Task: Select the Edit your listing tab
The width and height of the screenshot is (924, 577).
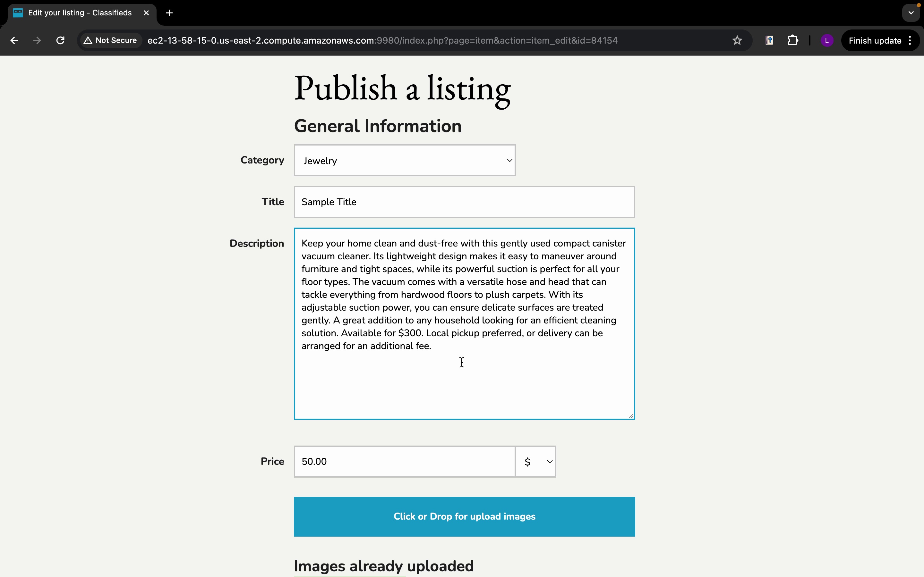Action: tap(80, 13)
